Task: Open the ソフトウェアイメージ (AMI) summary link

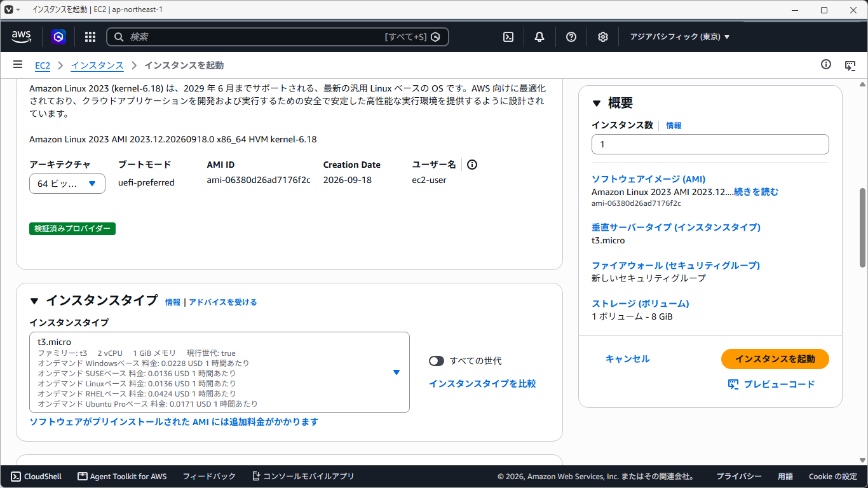Action: tap(648, 179)
